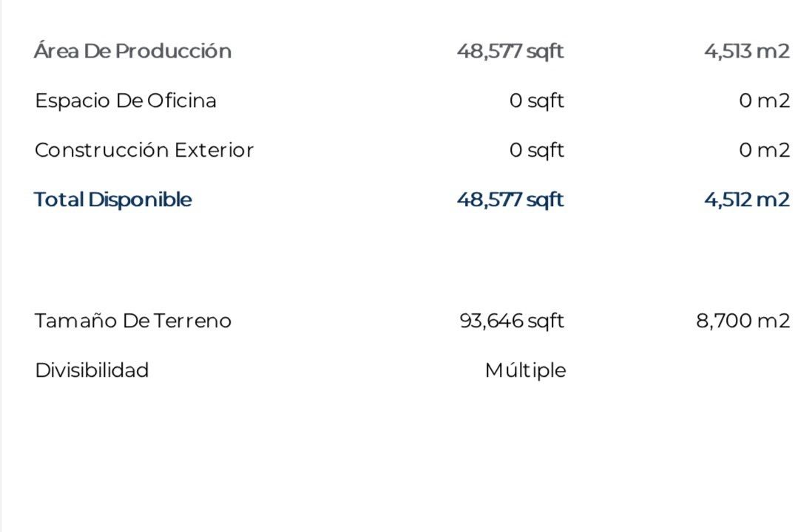The height and width of the screenshot is (532, 812).
Task: Click the 0 m2 value for Espacio De Oficina
Action: pos(764,100)
